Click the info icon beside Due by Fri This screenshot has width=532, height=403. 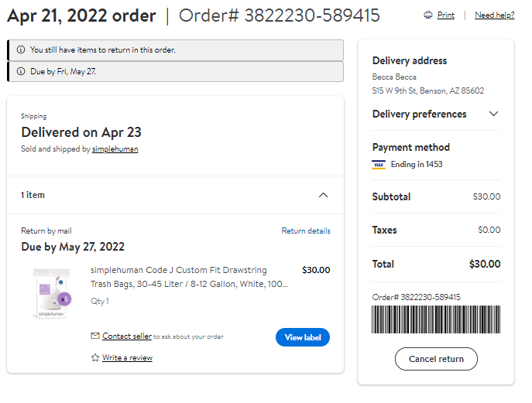coord(21,71)
